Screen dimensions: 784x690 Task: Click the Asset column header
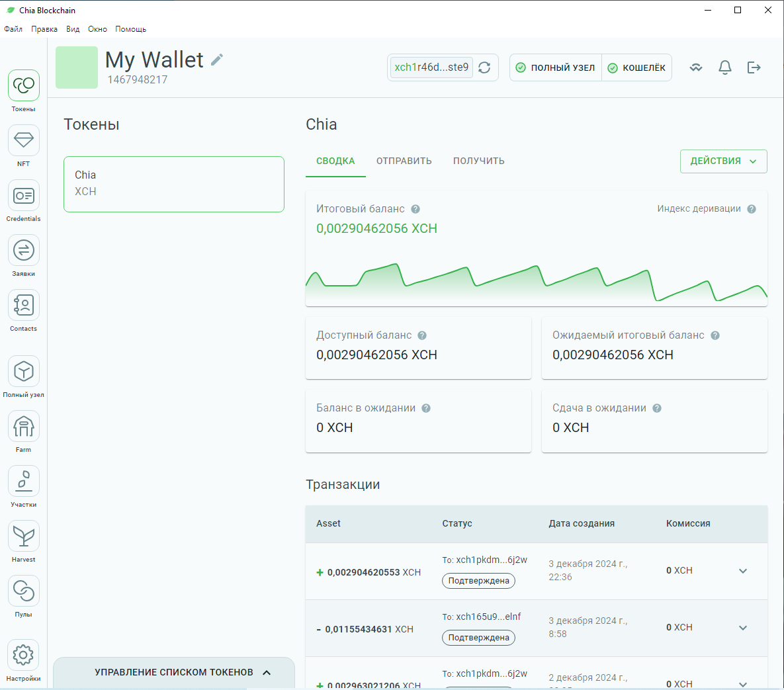pyautogui.click(x=328, y=523)
